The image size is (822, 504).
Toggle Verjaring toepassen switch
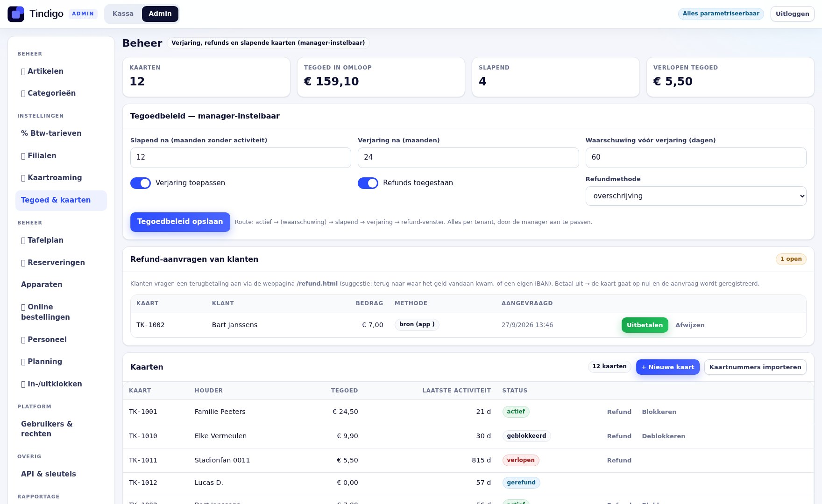(141, 183)
